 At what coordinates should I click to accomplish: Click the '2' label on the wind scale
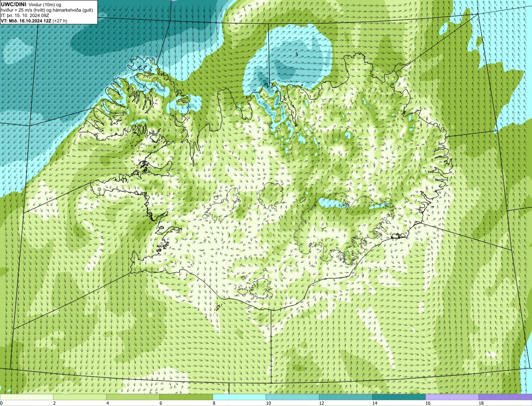pyautogui.click(x=54, y=403)
